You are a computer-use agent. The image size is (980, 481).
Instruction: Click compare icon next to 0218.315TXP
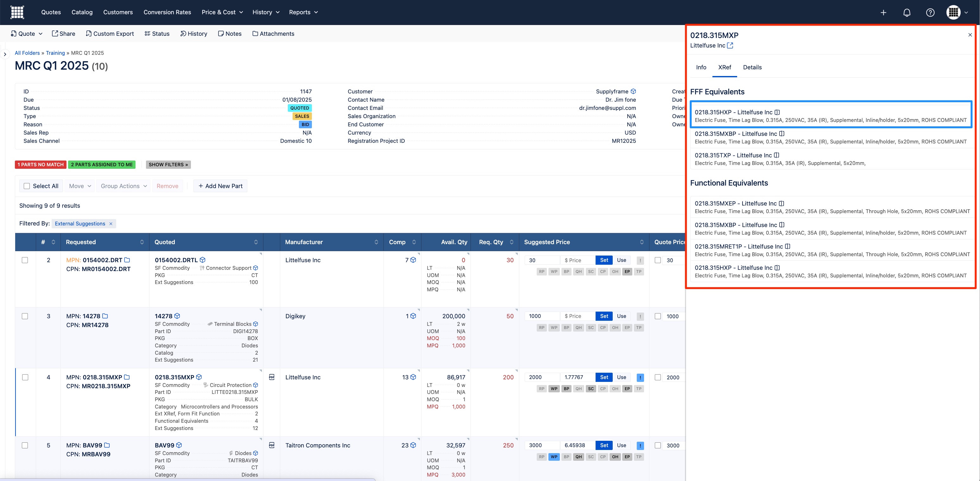(x=776, y=155)
